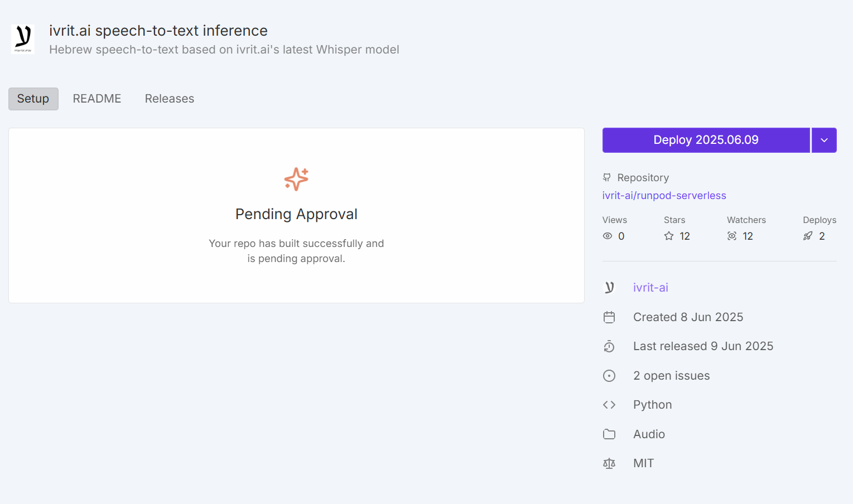Screen dimensions: 853x504
Task: Click the GitHub repository icon
Action: tap(607, 178)
